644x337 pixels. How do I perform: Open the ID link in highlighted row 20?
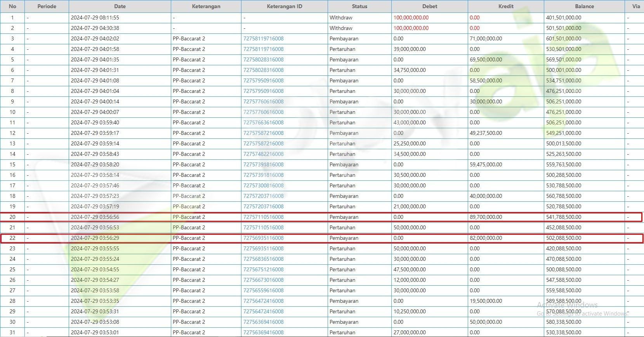point(263,217)
